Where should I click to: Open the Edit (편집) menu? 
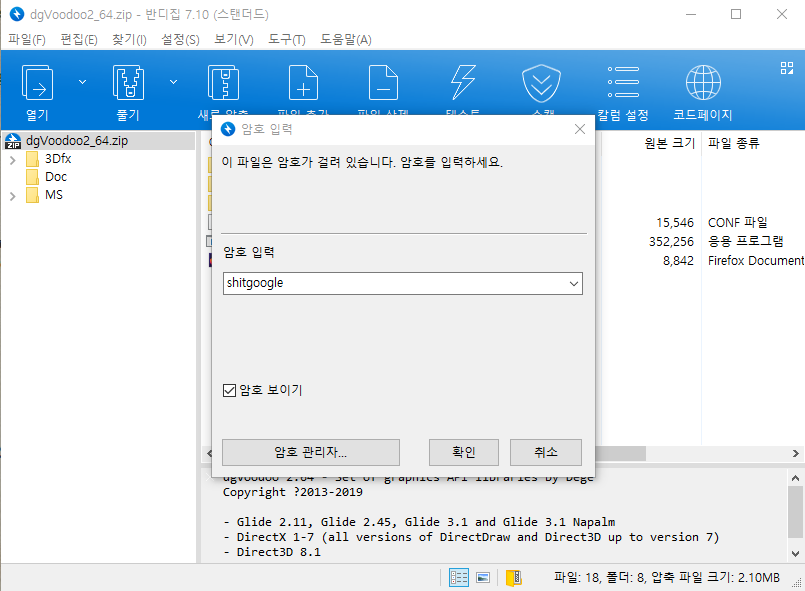(x=79, y=40)
